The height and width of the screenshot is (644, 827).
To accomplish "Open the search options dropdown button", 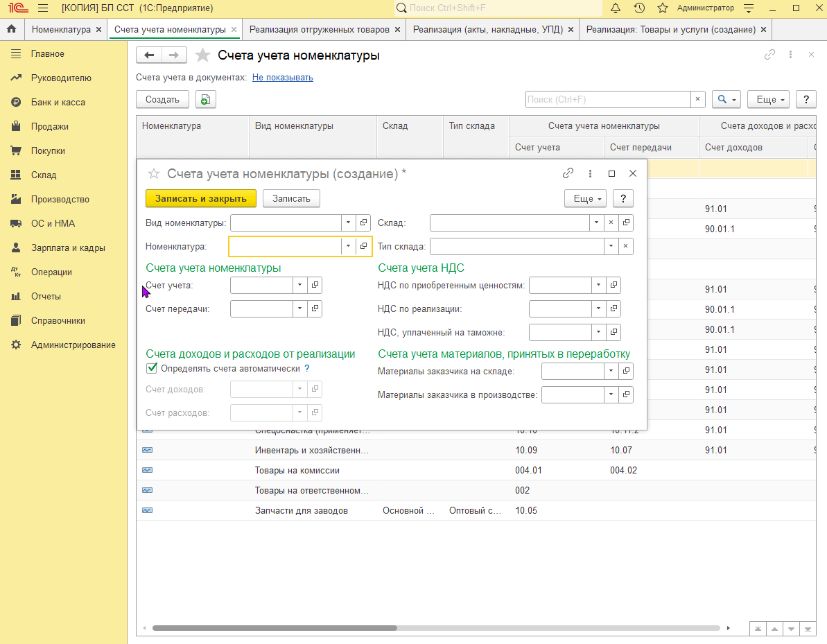I will [726, 99].
